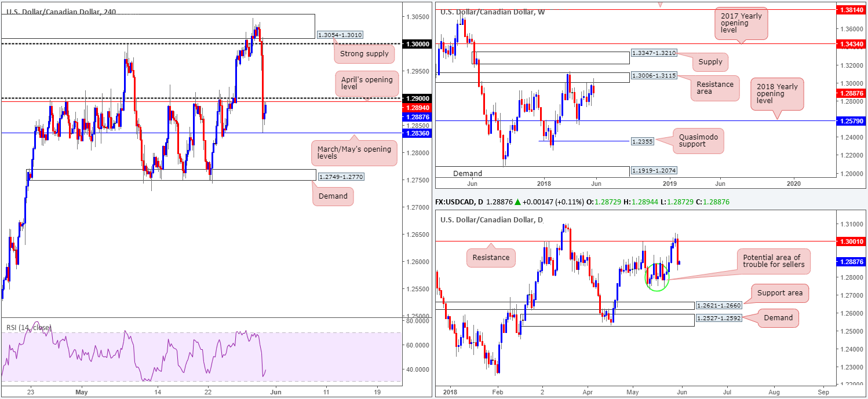868x399 pixels.
Task: Click the 'Support area' callout
Action: click(x=779, y=293)
